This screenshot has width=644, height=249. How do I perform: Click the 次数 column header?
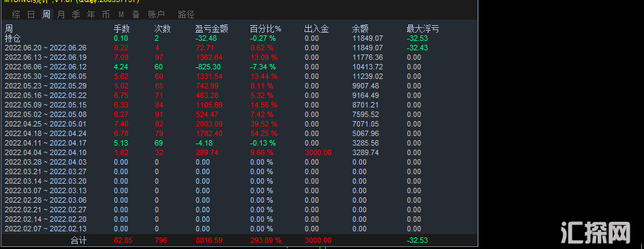click(x=162, y=29)
